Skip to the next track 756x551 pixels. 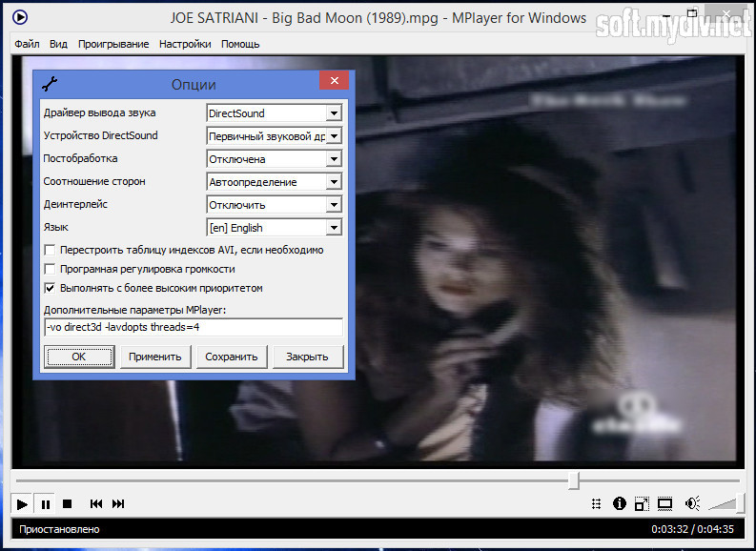click(118, 503)
